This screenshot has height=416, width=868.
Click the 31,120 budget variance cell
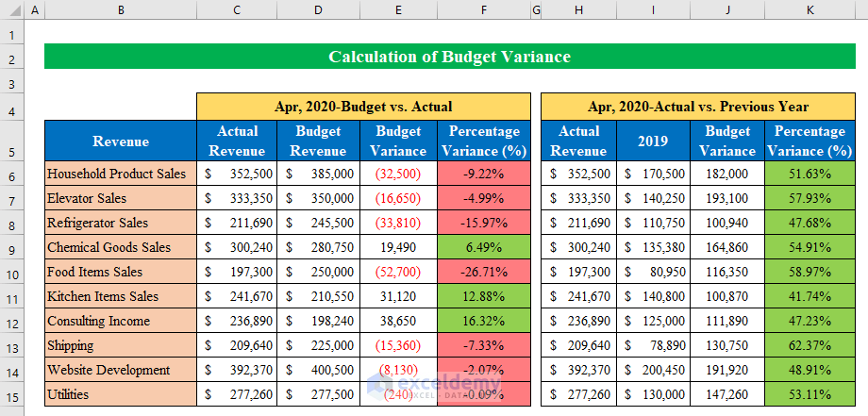[x=398, y=296]
